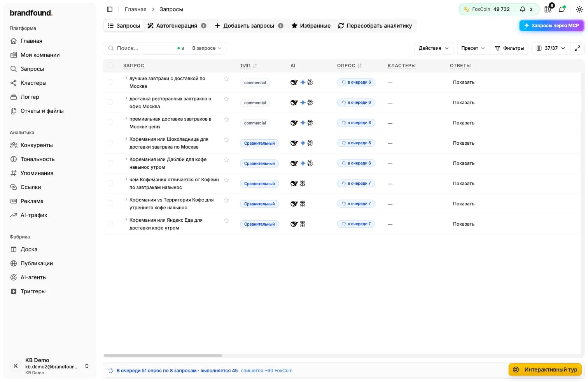Open the Пресет dropdown
Viewport: 588px width, 382px height.
click(473, 48)
